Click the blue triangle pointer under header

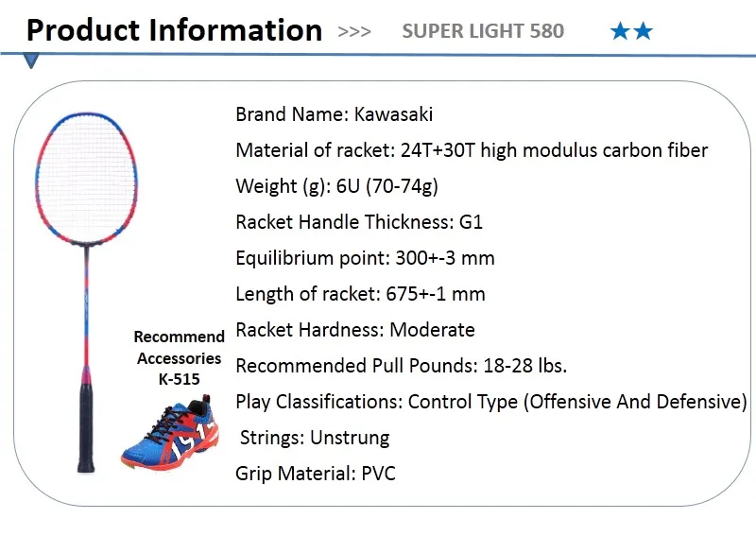pos(33,61)
